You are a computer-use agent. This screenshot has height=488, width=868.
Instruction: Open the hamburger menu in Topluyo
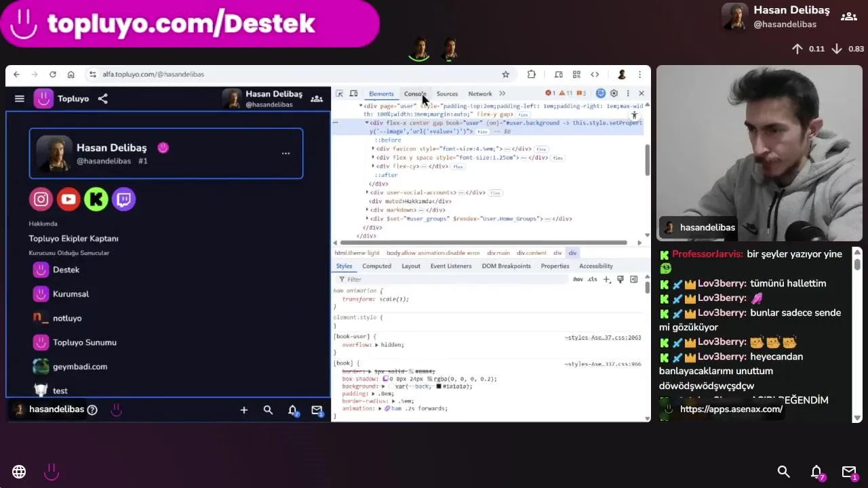click(x=20, y=99)
